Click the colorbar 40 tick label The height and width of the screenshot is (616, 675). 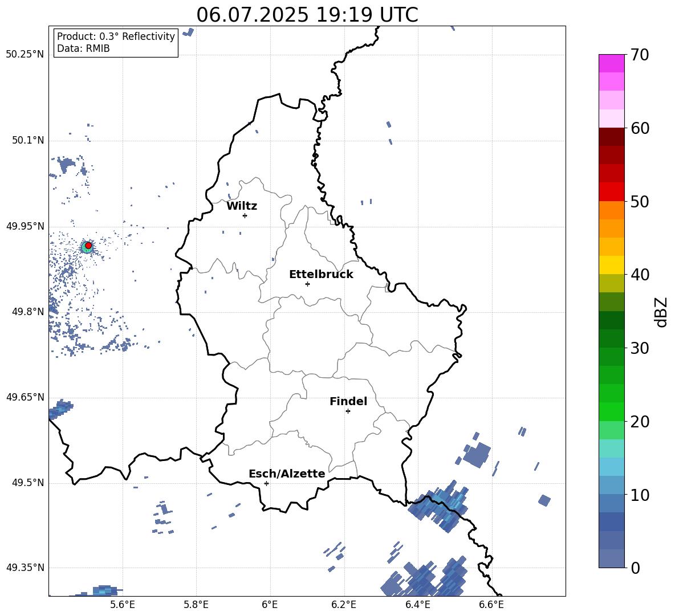[639, 275]
